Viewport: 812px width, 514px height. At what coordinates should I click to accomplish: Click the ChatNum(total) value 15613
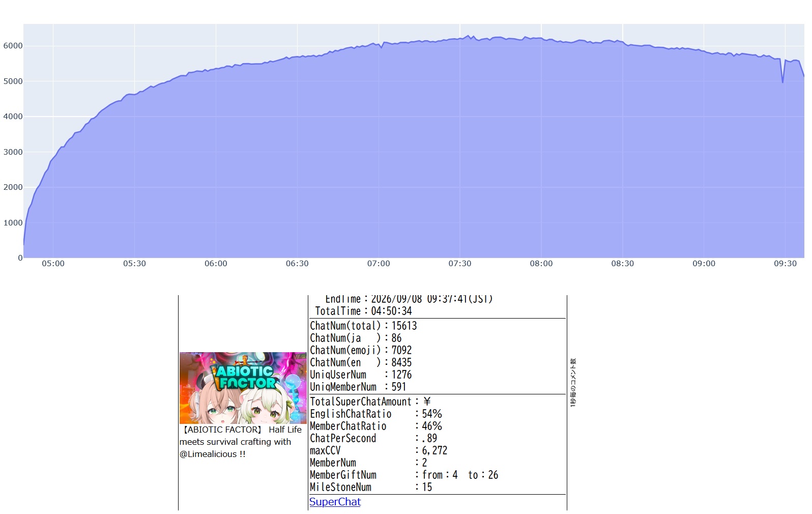[x=404, y=326]
